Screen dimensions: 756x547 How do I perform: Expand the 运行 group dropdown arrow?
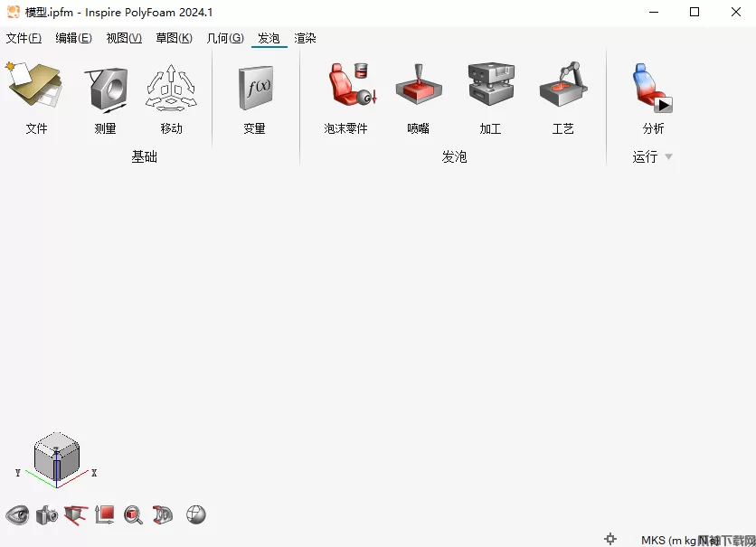668,156
